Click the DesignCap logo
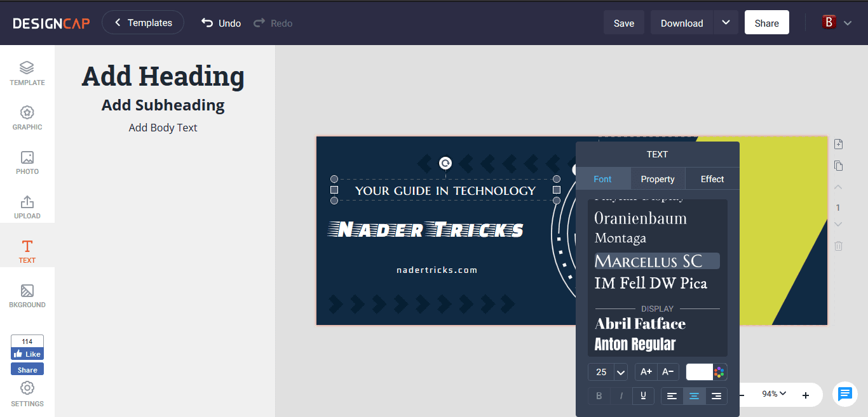The height and width of the screenshot is (417, 868). point(51,23)
